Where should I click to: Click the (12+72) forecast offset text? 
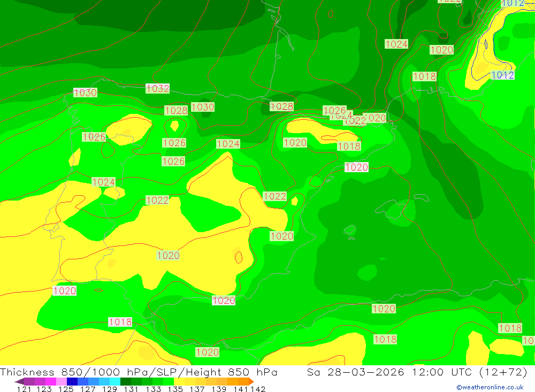(x=503, y=372)
